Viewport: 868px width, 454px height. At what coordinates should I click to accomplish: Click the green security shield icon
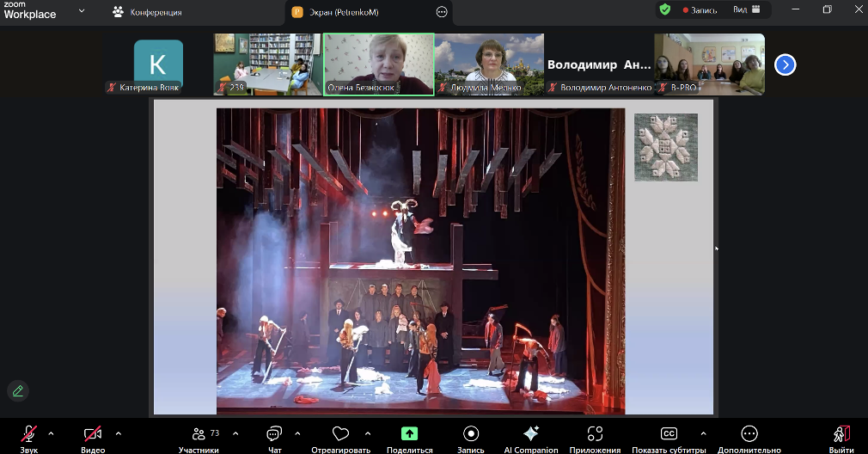pyautogui.click(x=664, y=9)
